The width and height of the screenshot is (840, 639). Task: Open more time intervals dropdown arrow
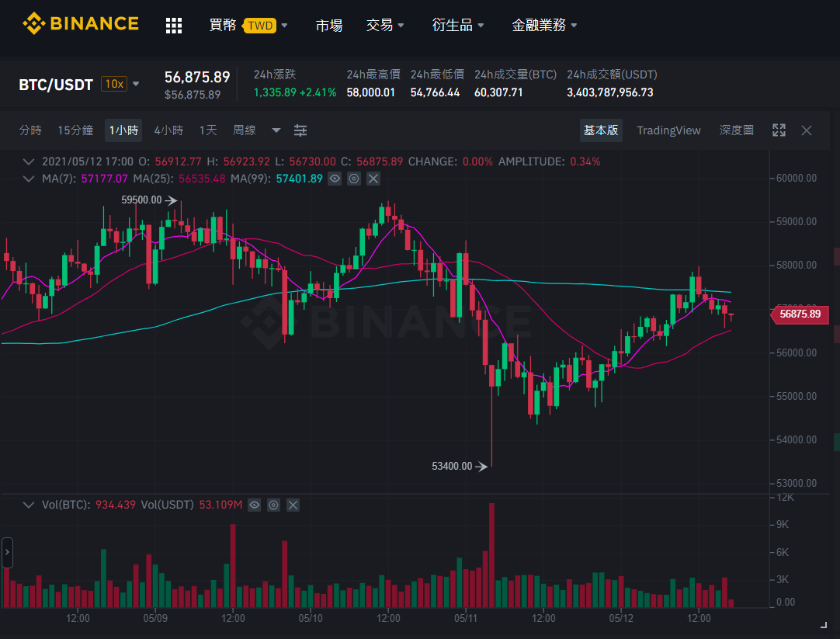point(276,130)
